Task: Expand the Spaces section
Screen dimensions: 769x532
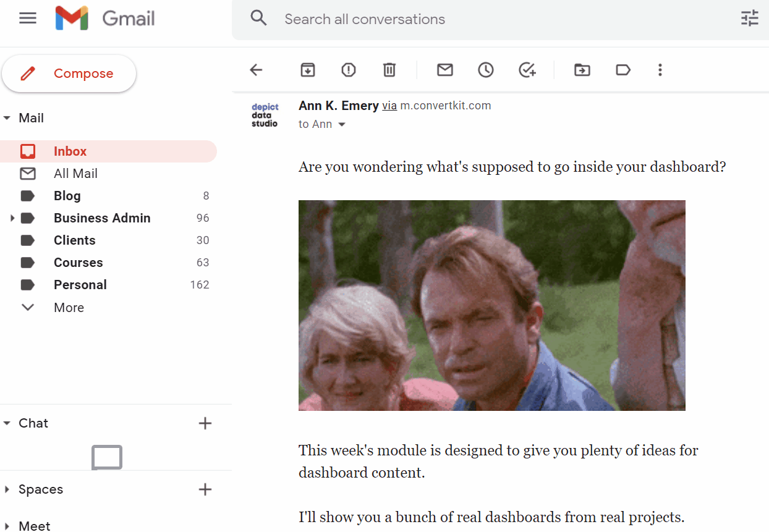Action: click(7, 489)
